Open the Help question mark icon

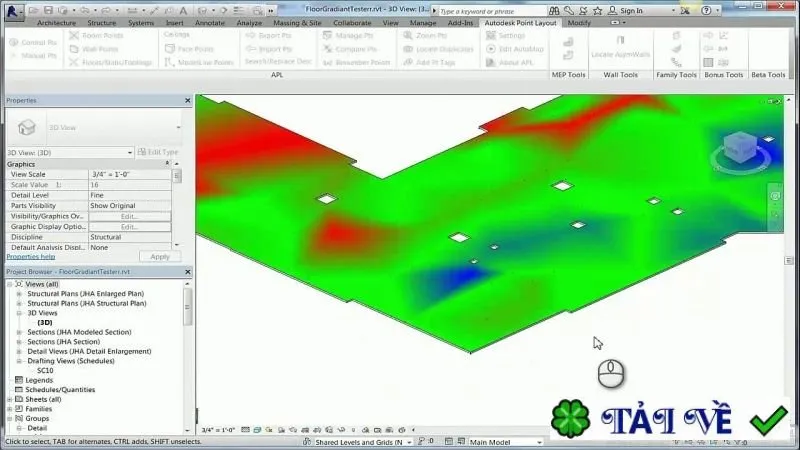coord(706,10)
